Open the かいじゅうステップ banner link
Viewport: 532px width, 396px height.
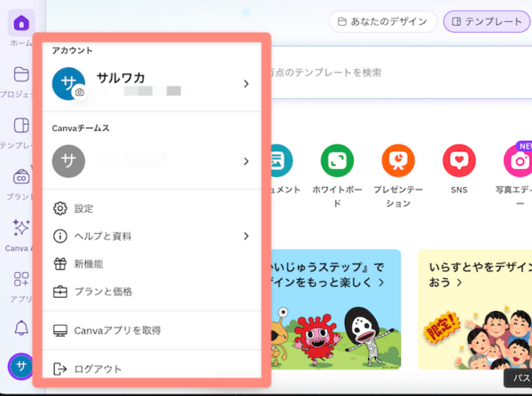(x=327, y=275)
